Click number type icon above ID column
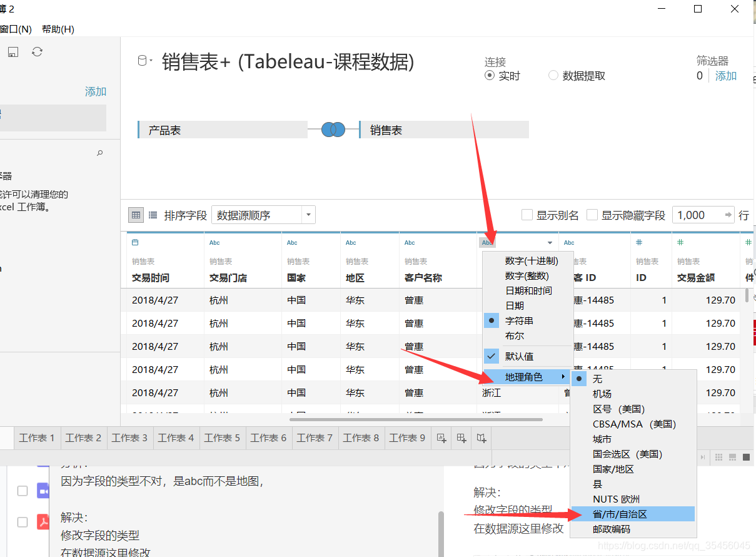 (x=639, y=242)
